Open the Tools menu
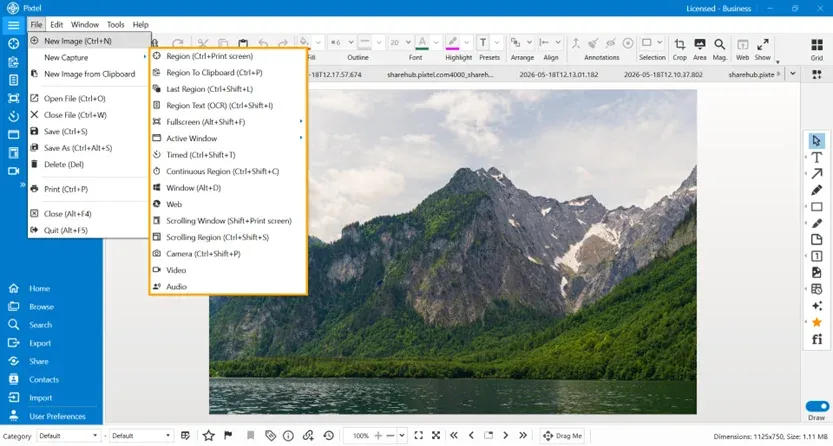This screenshot has width=833, height=446. [115, 24]
